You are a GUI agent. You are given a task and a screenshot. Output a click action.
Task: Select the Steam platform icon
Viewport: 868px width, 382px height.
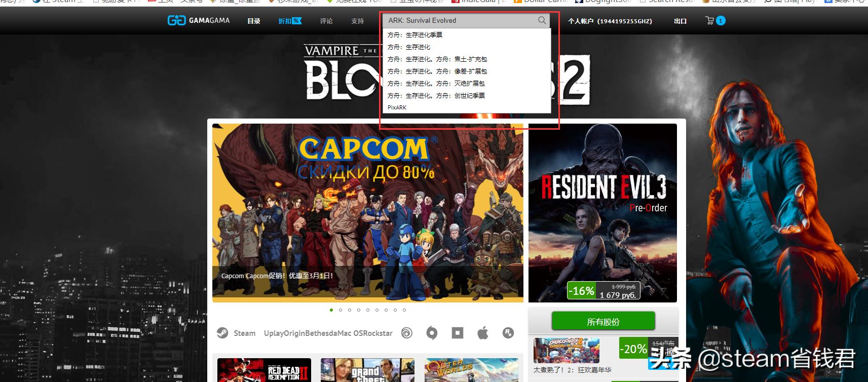(222, 333)
